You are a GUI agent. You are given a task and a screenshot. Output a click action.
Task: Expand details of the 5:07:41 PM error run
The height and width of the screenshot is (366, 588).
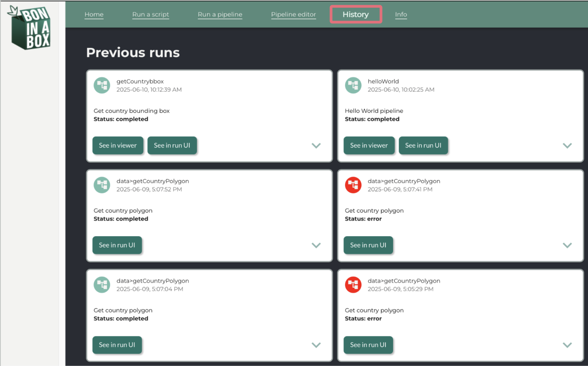[567, 245]
